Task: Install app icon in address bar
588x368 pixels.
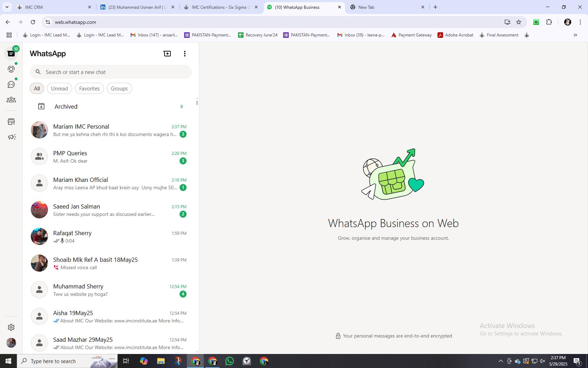Action: (x=507, y=22)
